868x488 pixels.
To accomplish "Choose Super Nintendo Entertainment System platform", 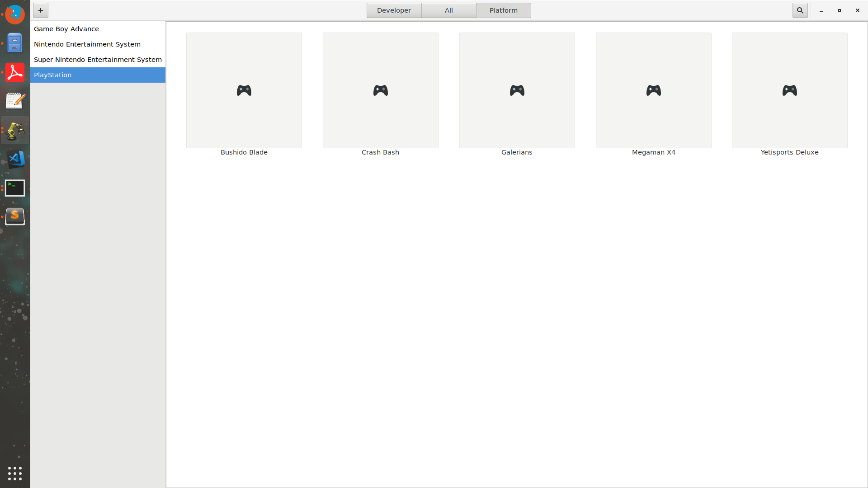I will pos(98,60).
